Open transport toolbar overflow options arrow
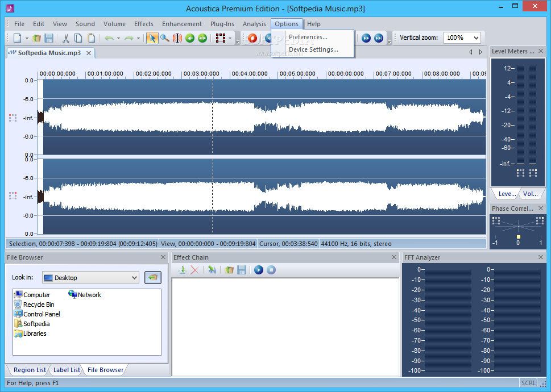 pyautogui.click(x=390, y=42)
